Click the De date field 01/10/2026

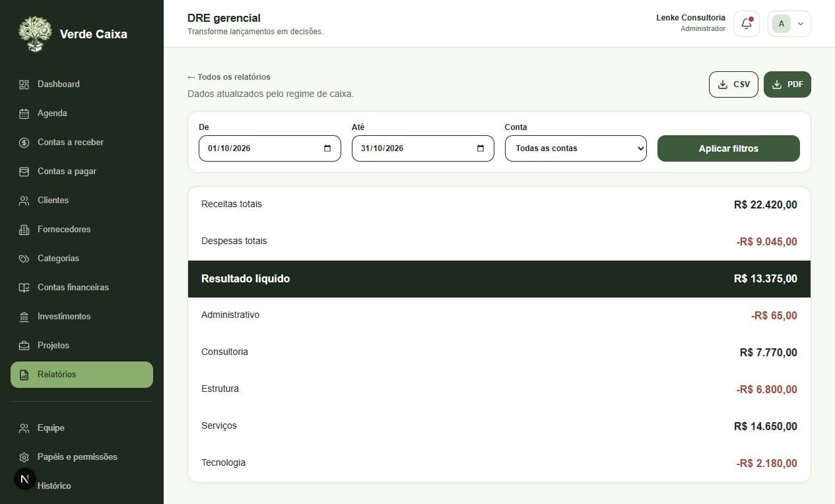tap(270, 148)
